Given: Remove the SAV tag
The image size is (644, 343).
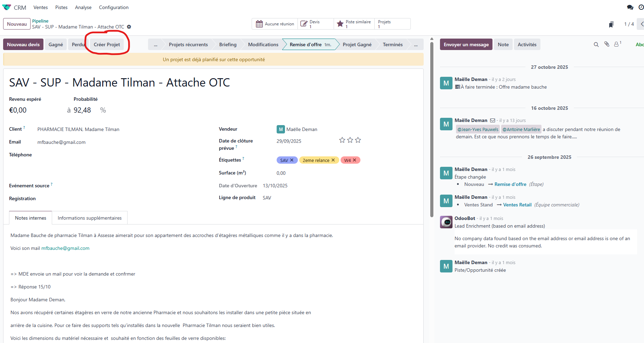Looking at the screenshot, I should tap(292, 160).
